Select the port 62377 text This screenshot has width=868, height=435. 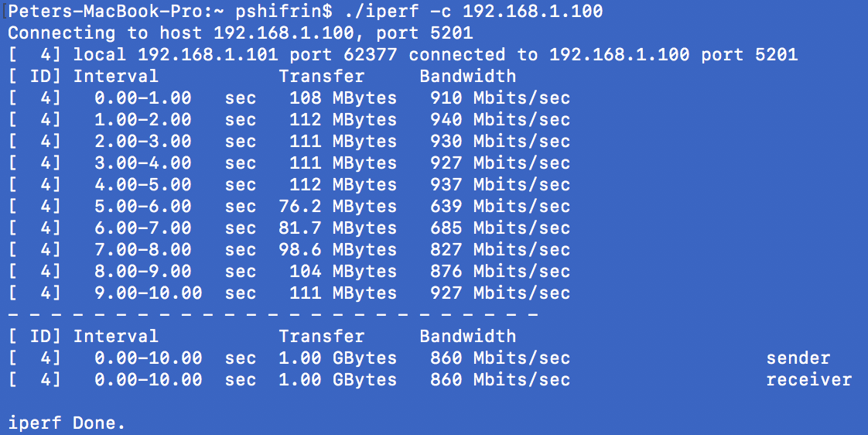343,54
